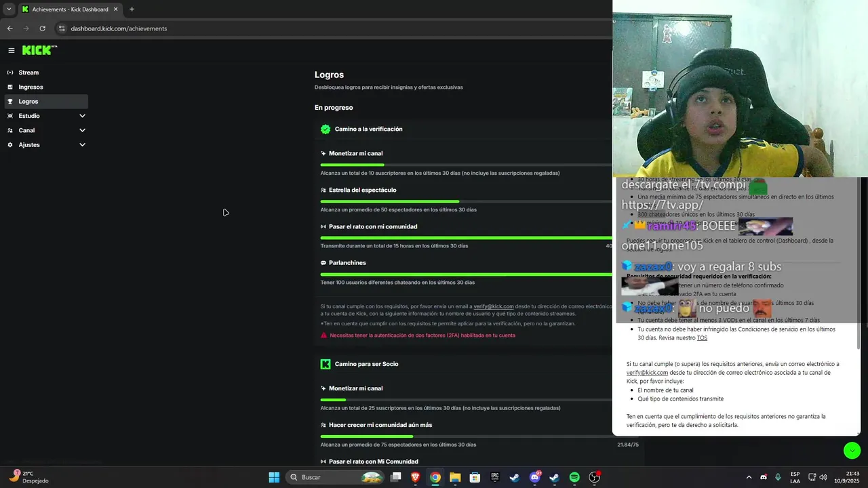Click the red 2FA requirement warning text

click(422, 335)
